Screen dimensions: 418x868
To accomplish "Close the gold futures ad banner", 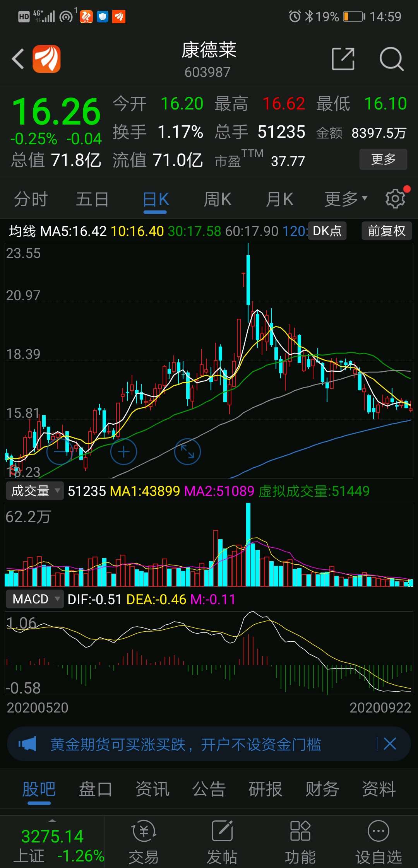I will 390,743.
